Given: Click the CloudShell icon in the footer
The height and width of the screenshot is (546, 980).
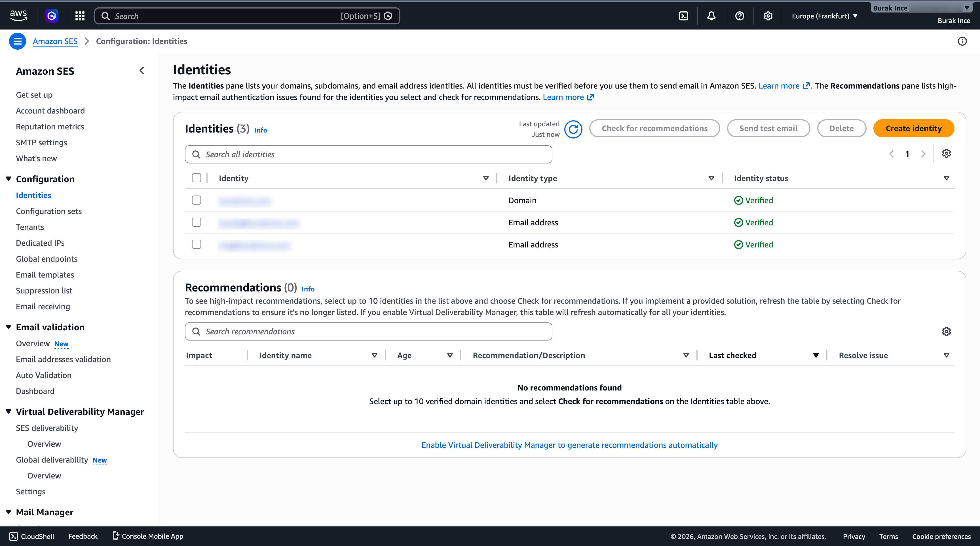Looking at the screenshot, I should click(13, 536).
